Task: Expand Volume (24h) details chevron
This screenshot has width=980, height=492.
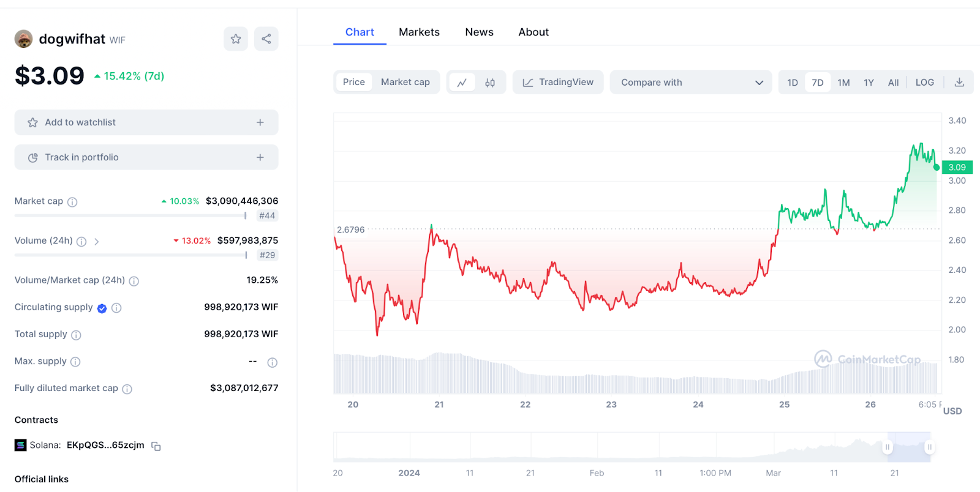Action: pos(97,242)
